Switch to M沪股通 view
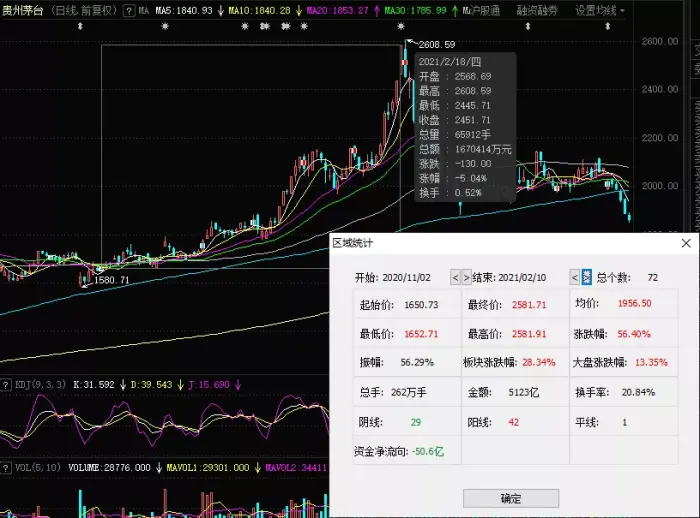Screen dimensions: 700x518 point(481,10)
